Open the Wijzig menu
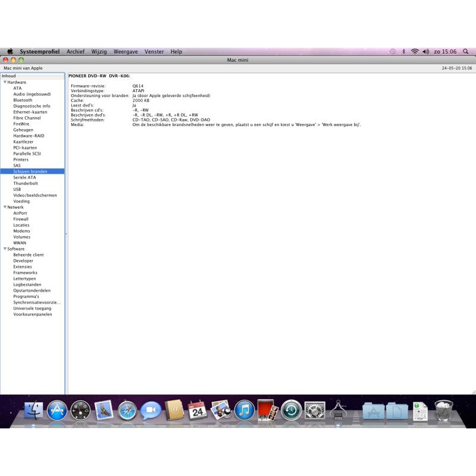The height and width of the screenshot is (476, 476). coord(99,52)
